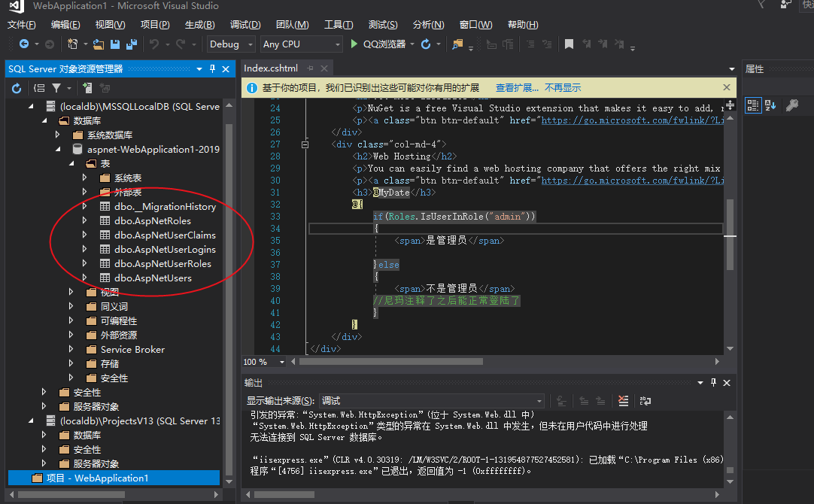Open the 帮助(H) menu

[x=523, y=24]
